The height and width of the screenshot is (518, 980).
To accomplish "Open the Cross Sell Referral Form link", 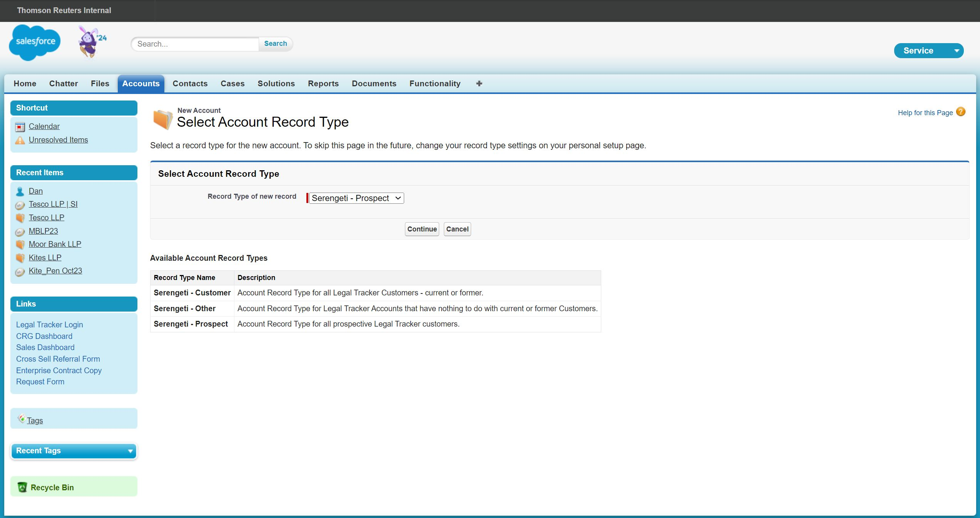I will coord(58,359).
